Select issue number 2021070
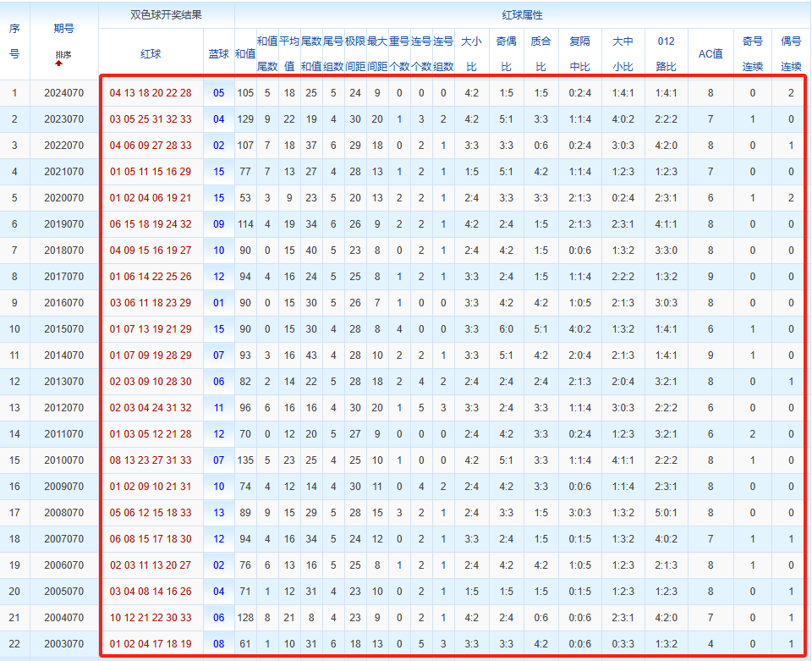 tap(63, 172)
